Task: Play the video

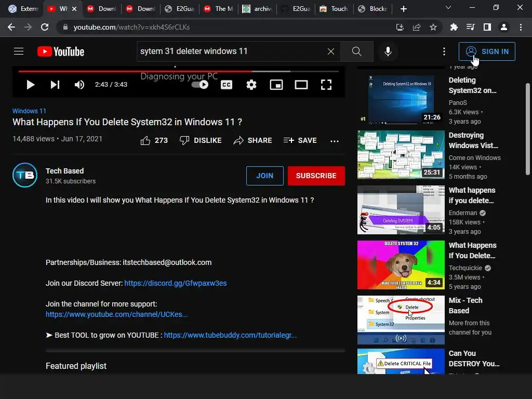Action: pyautogui.click(x=30, y=85)
